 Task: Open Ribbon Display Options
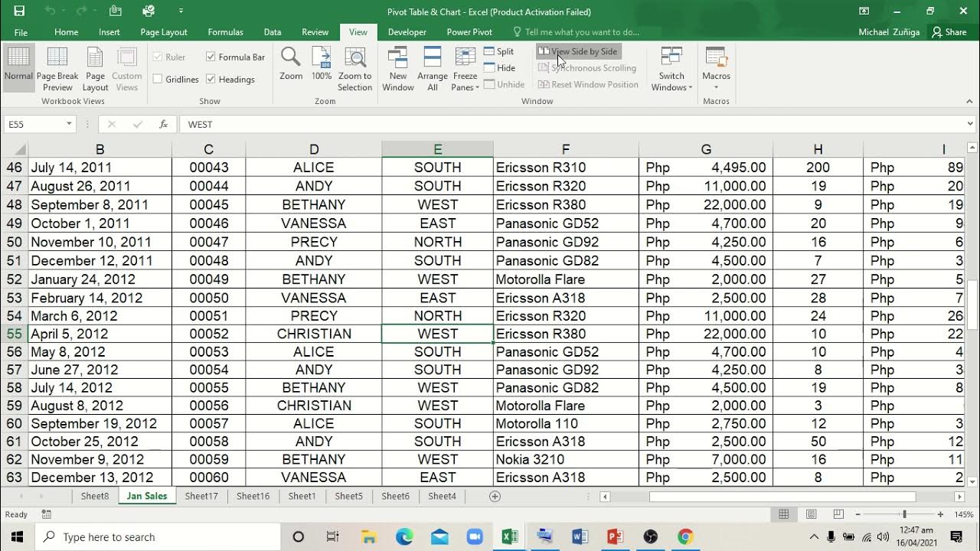864,11
